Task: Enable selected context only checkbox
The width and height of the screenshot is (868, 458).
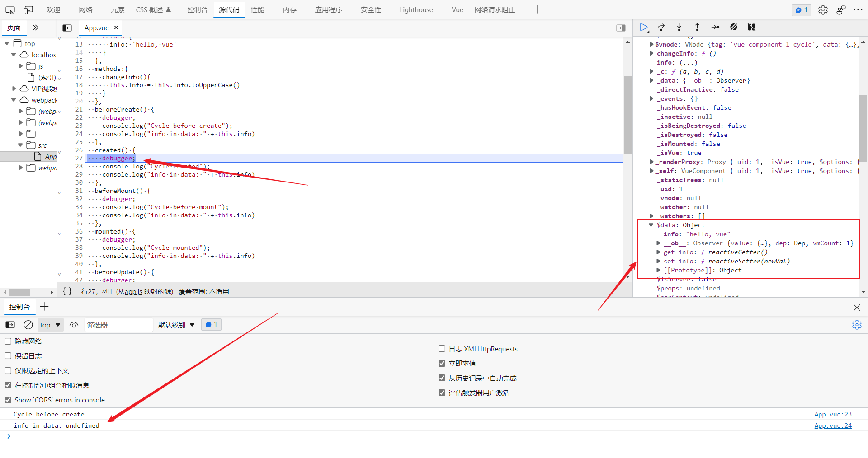Action: (8, 370)
